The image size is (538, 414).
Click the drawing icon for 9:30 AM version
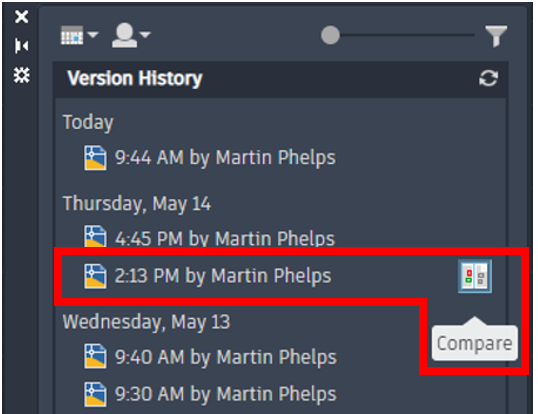pos(95,394)
